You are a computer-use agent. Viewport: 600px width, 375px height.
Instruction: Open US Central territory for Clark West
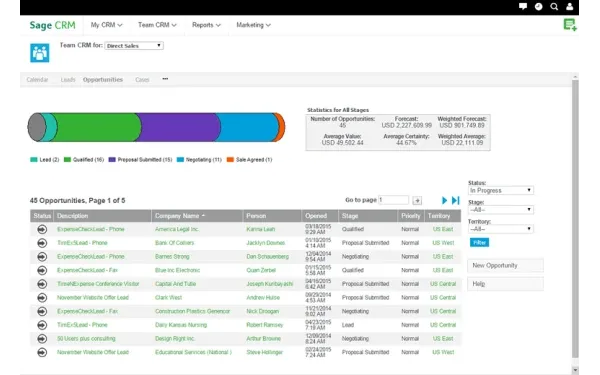click(443, 298)
